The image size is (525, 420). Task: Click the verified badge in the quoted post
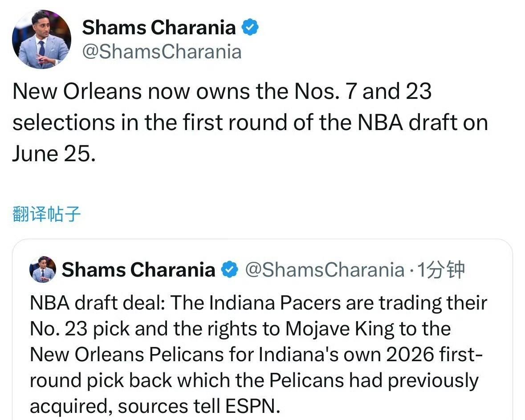click(229, 269)
